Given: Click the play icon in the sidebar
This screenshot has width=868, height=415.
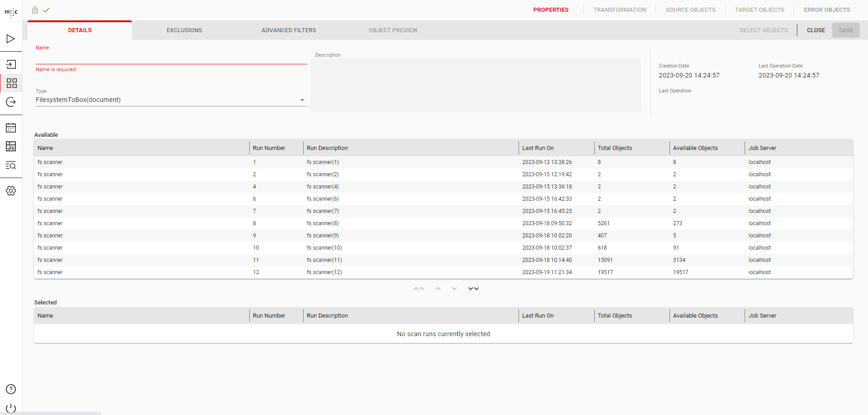Looking at the screenshot, I should click(11, 39).
